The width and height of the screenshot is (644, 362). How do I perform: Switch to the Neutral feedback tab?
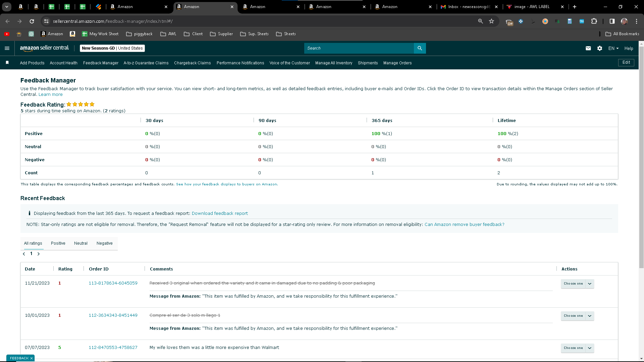(81, 243)
